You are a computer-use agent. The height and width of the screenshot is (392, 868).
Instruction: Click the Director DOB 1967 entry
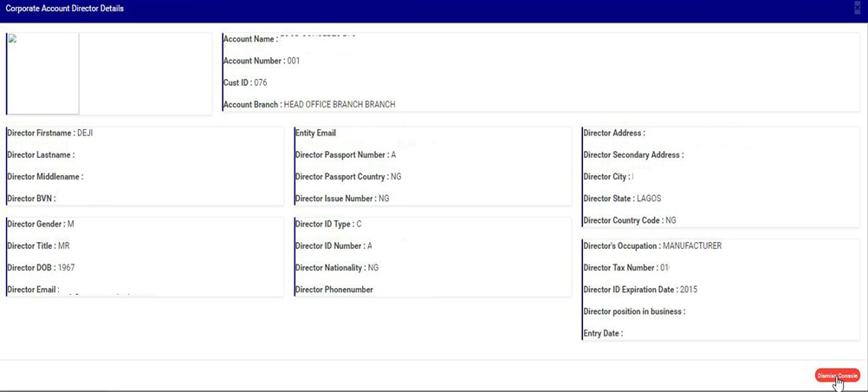click(41, 268)
